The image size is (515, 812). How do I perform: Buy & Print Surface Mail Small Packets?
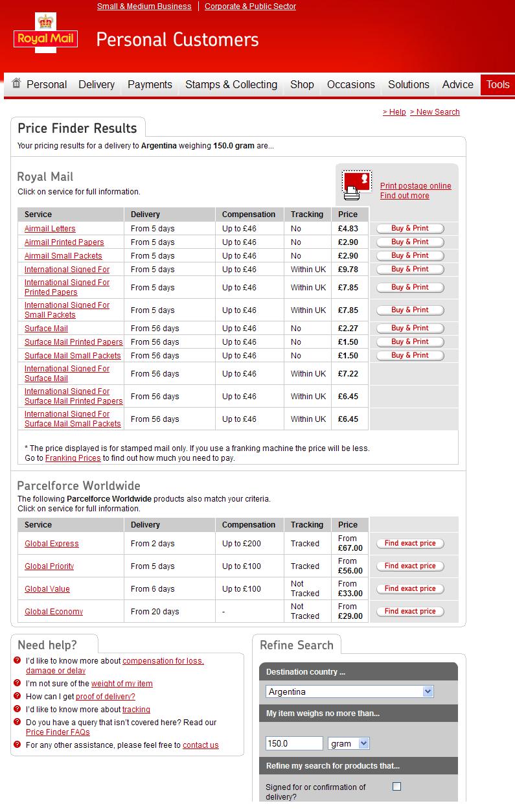(410, 355)
